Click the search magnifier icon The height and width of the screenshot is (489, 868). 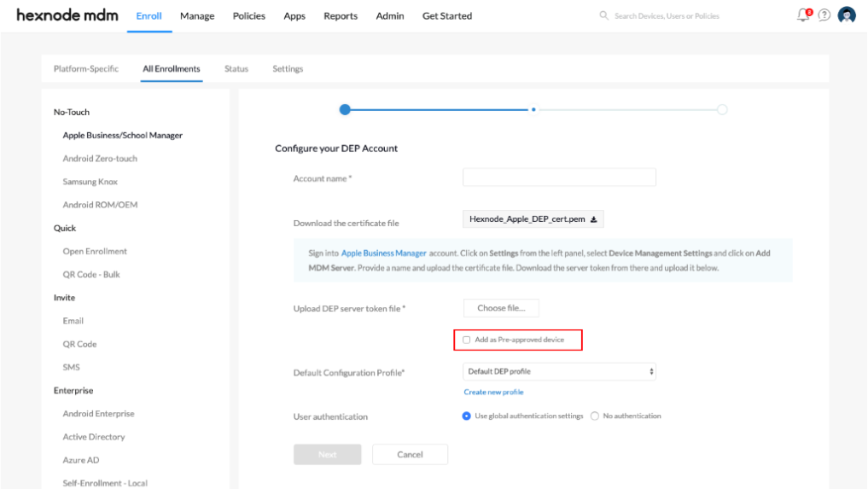[x=604, y=15]
